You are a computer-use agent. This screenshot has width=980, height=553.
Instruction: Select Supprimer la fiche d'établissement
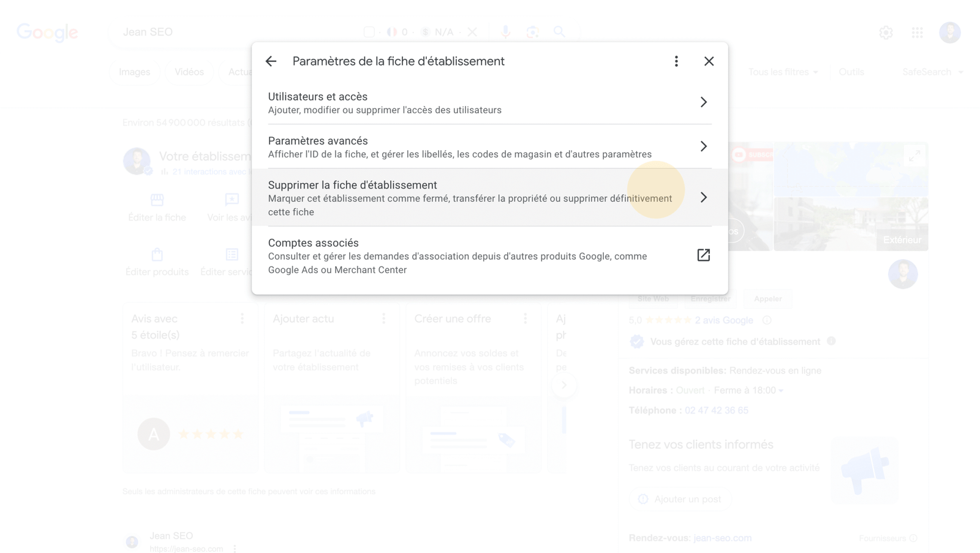tap(489, 197)
